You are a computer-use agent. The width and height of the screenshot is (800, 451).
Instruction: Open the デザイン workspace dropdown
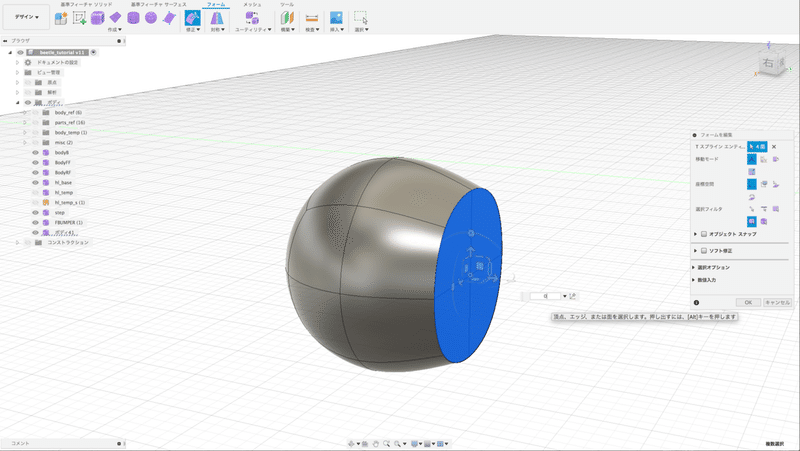tap(27, 17)
